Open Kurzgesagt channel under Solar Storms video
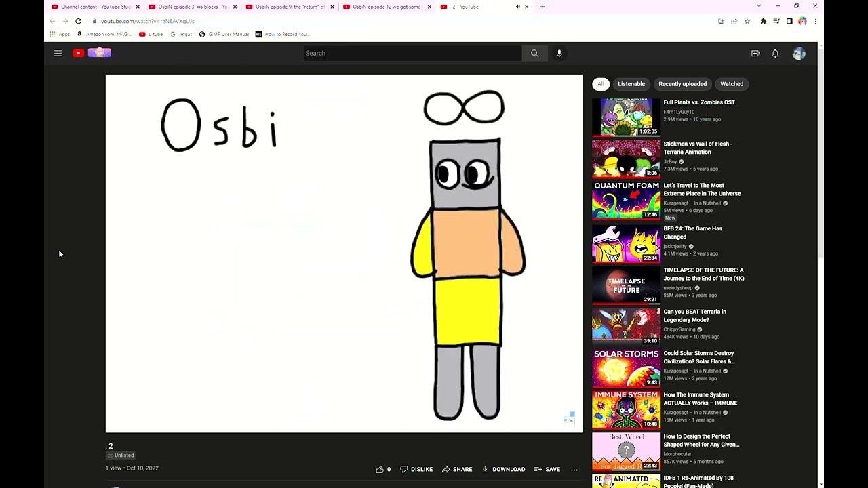Viewport: 868px width, 488px height. [692, 371]
